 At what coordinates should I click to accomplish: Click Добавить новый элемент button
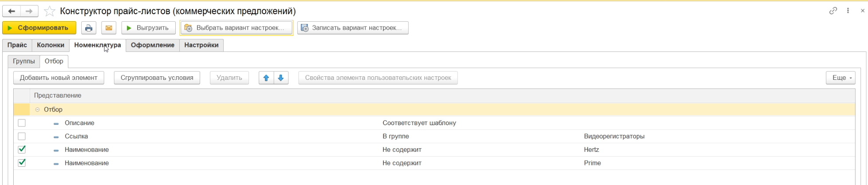[59, 78]
